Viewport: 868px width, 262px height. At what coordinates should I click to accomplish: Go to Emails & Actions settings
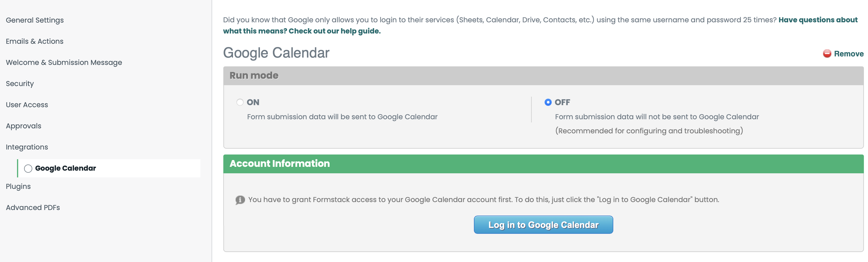tap(34, 41)
